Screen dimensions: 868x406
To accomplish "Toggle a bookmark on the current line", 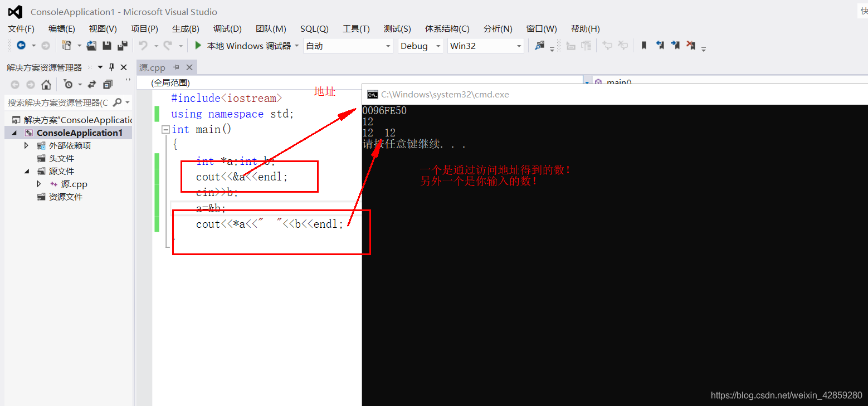I will [644, 46].
